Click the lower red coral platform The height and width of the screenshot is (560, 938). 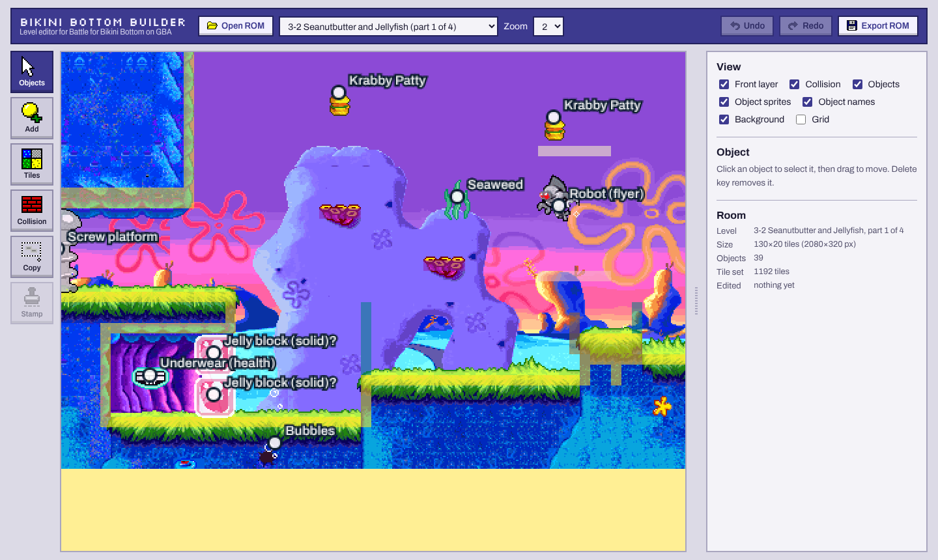tap(444, 266)
